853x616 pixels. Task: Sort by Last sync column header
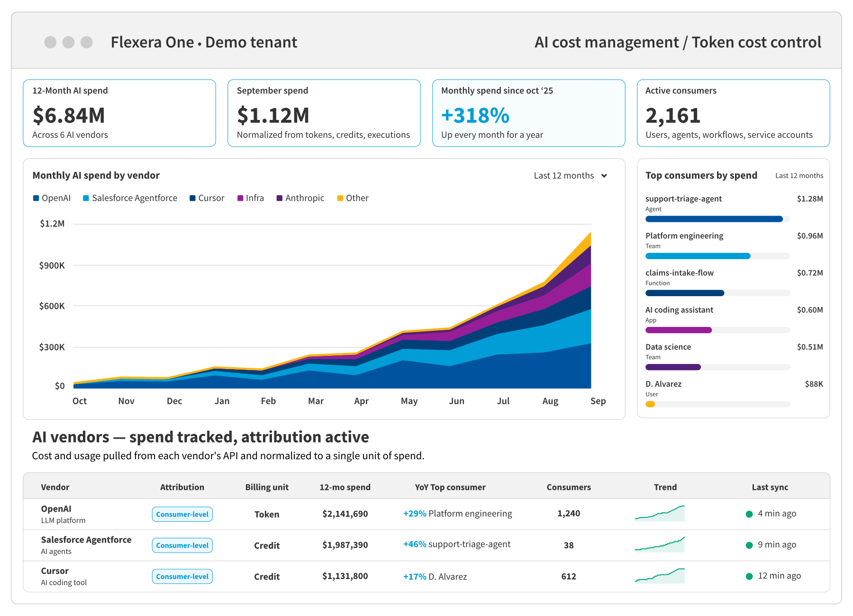770,487
